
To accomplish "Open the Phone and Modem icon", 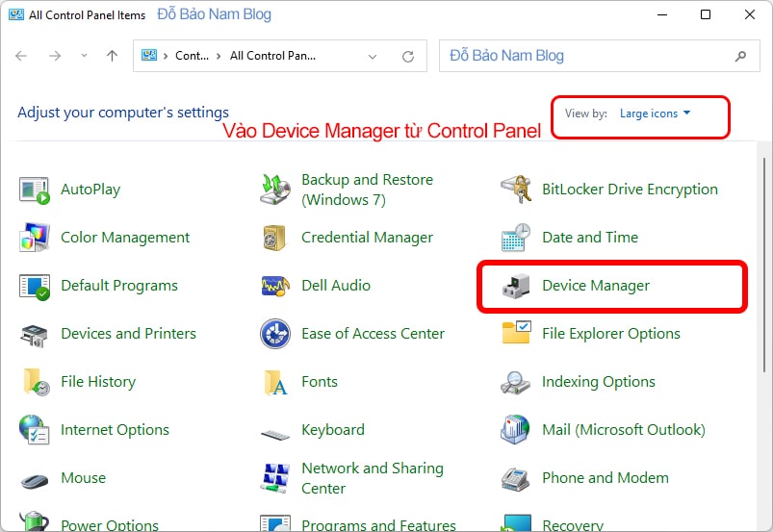I will point(515,479).
